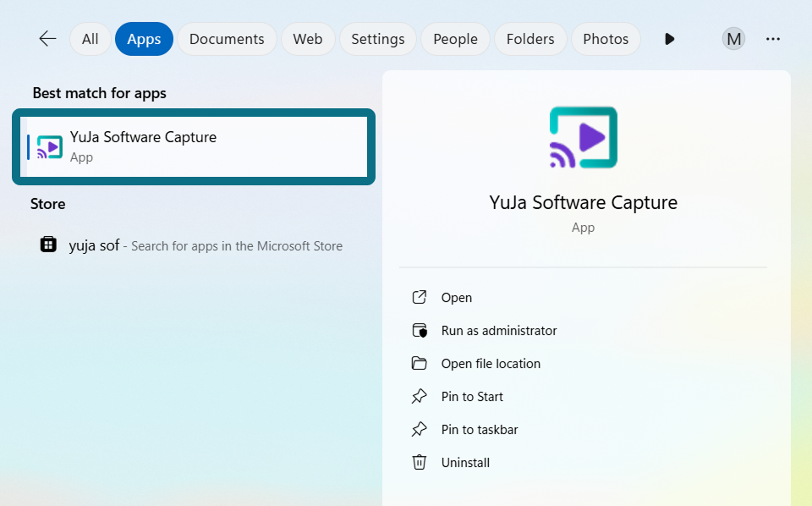This screenshot has height=506, width=812.
Task: Switch to the Web filter
Action: point(308,39)
